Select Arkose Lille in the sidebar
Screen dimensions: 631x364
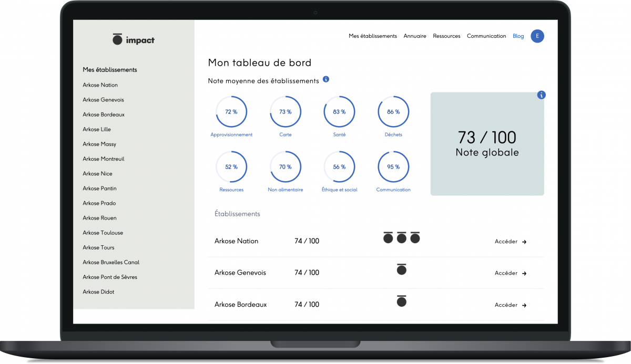[x=97, y=129]
